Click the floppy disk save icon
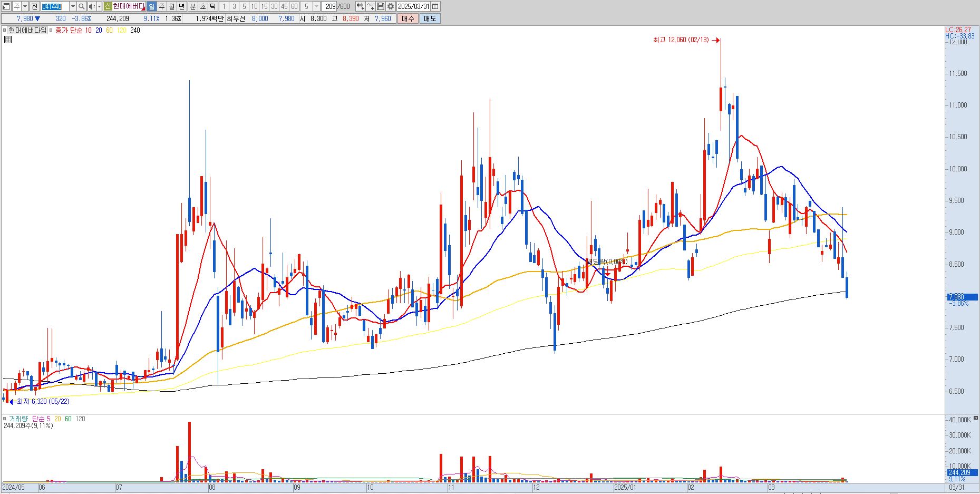This screenshot has width=980, height=494. point(380,6)
